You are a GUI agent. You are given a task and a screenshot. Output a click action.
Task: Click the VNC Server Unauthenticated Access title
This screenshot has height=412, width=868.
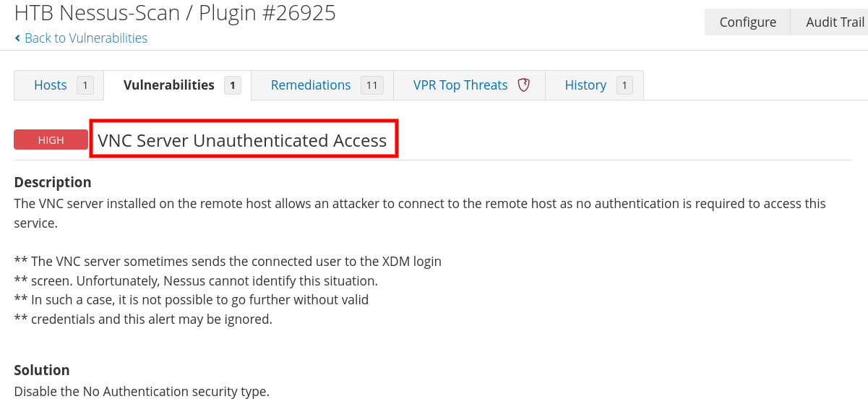point(242,140)
